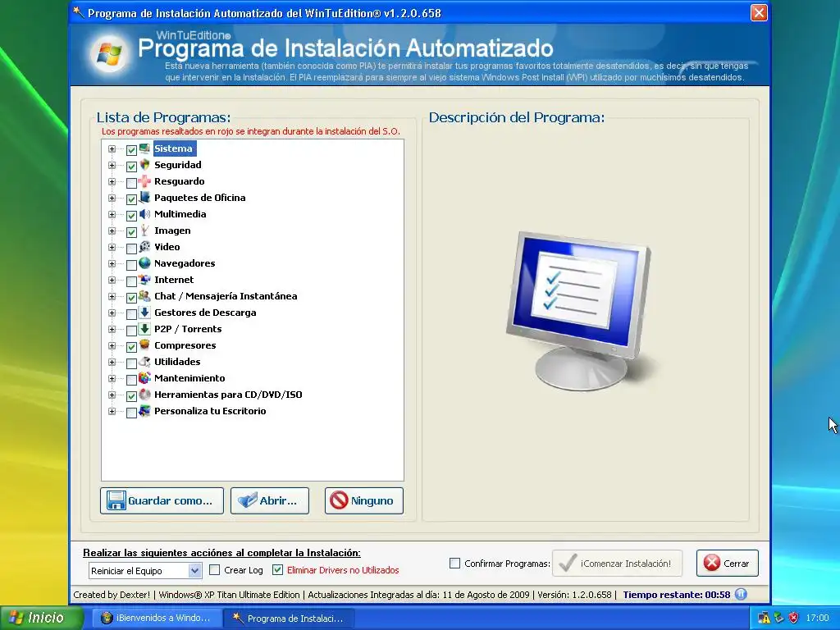The width and height of the screenshot is (840, 630).
Task: Expand the Sistema tree node
Action: (112, 149)
